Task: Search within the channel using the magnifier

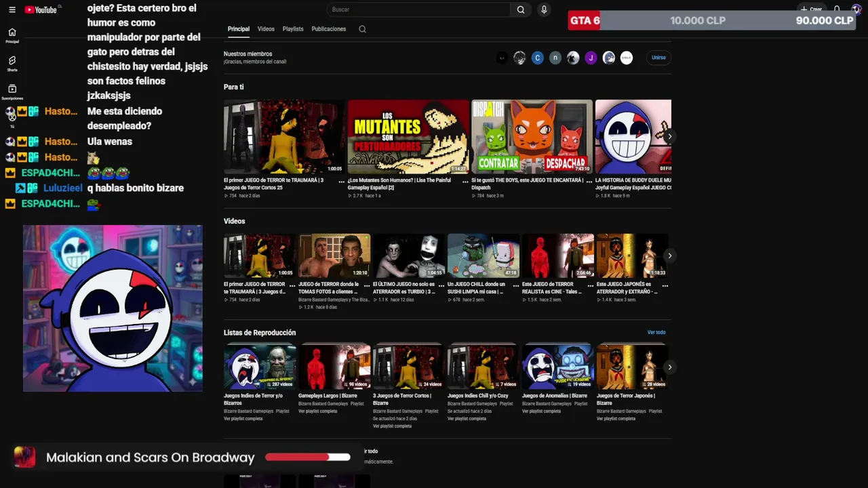Action: [362, 29]
